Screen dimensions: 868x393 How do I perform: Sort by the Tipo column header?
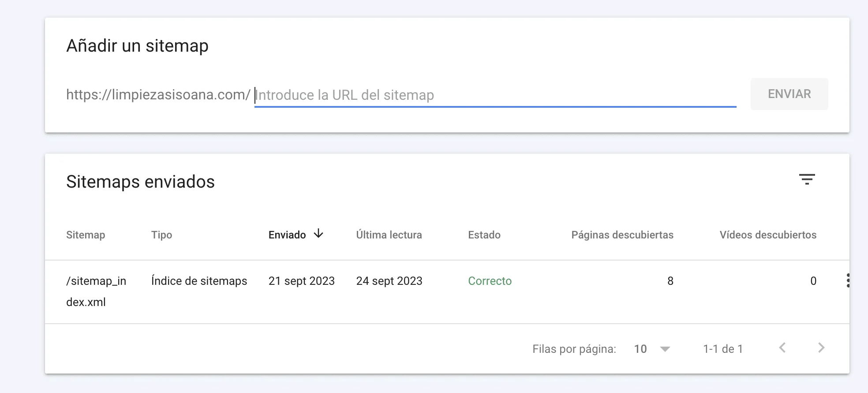point(161,235)
